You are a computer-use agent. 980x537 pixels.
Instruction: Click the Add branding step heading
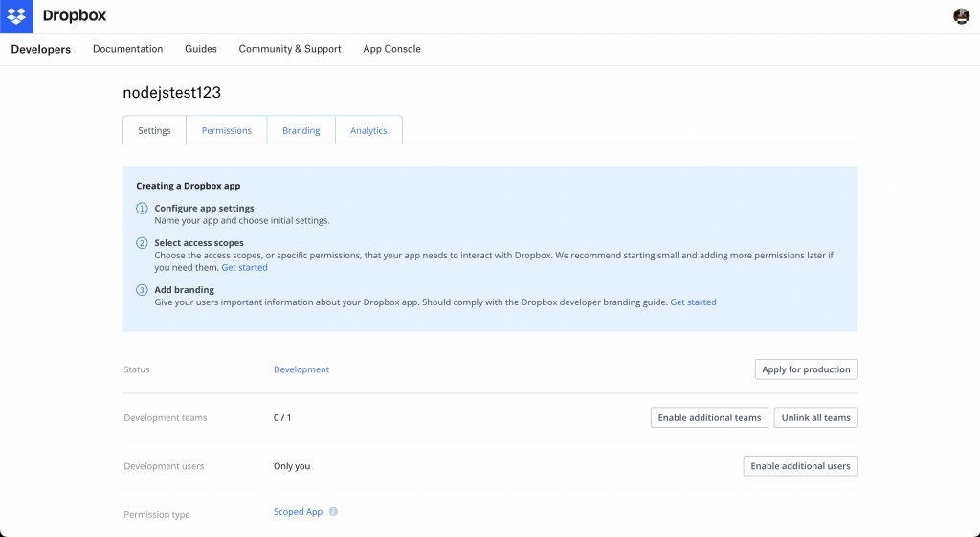pyautogui.click(x=185, y=289)
